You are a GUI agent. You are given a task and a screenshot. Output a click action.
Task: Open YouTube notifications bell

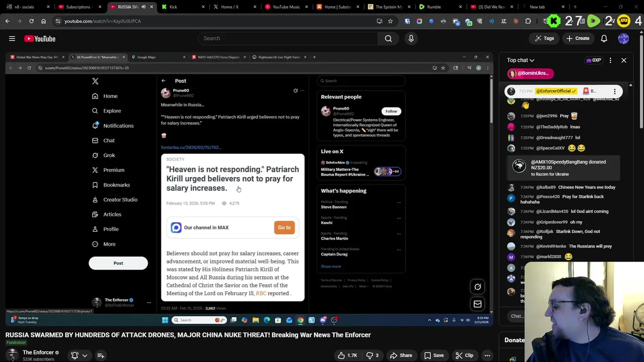pyautogui.click(x=604, y=38)
